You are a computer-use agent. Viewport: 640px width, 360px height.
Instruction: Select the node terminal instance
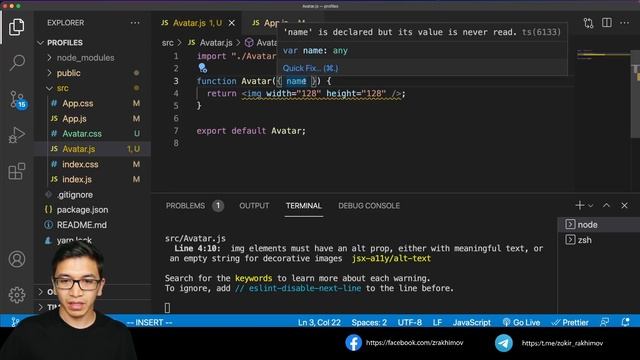click(x=598, y=224)
